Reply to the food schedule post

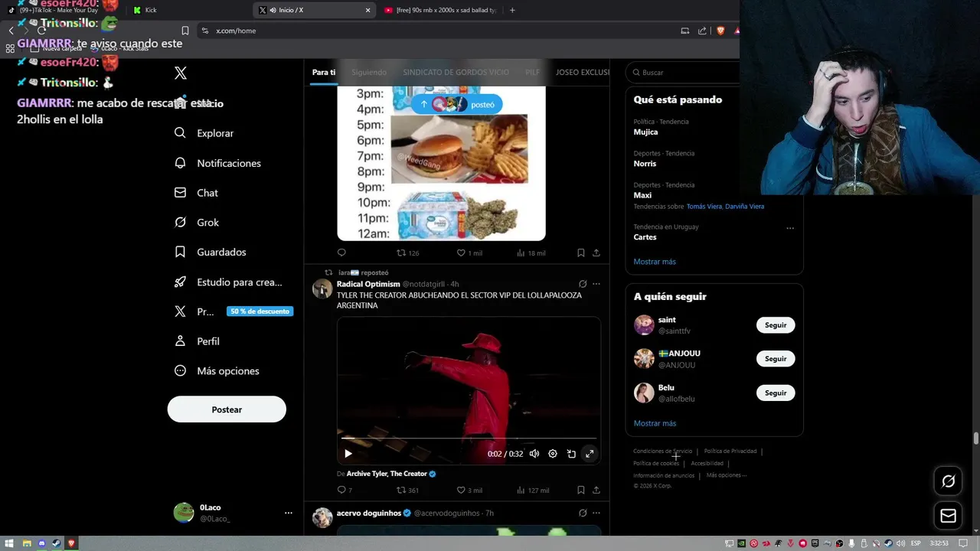point(341,253)
